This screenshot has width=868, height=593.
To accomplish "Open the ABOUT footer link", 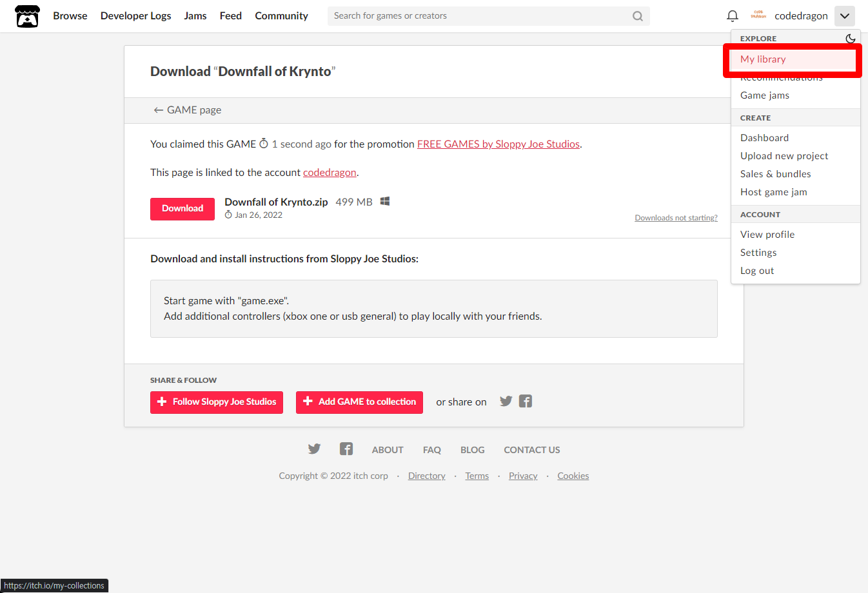I will click(388, 450).
